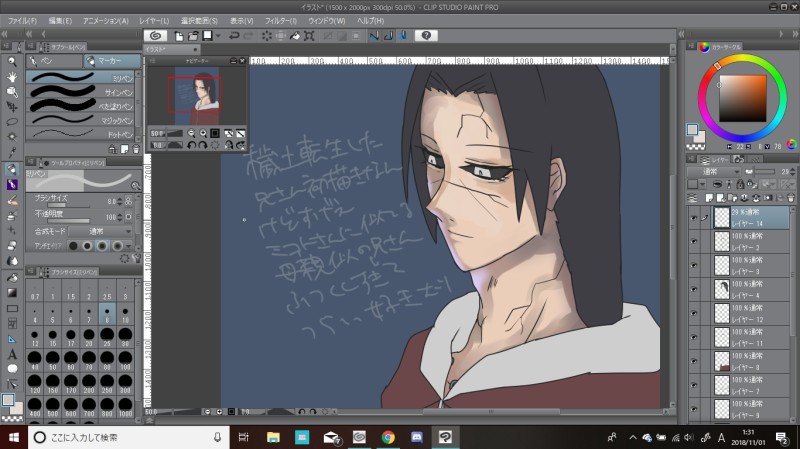Select the Balloon tool
This screenshot has height=449, width=800.
tap(12, 368)
